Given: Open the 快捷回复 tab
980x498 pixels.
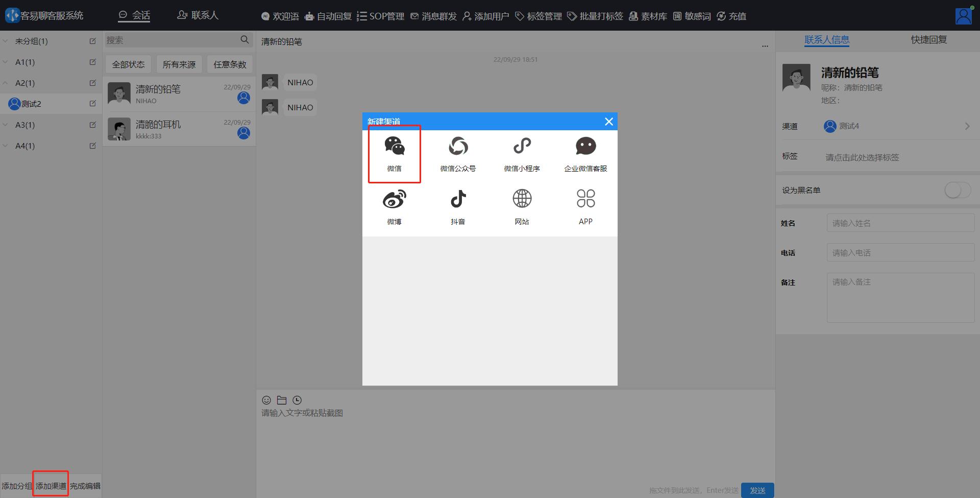Looking at the screenshot, I should (x=929, y=39).
